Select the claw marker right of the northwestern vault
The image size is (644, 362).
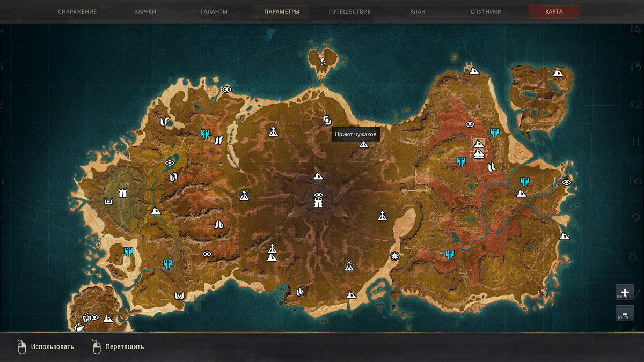(218, 141)
